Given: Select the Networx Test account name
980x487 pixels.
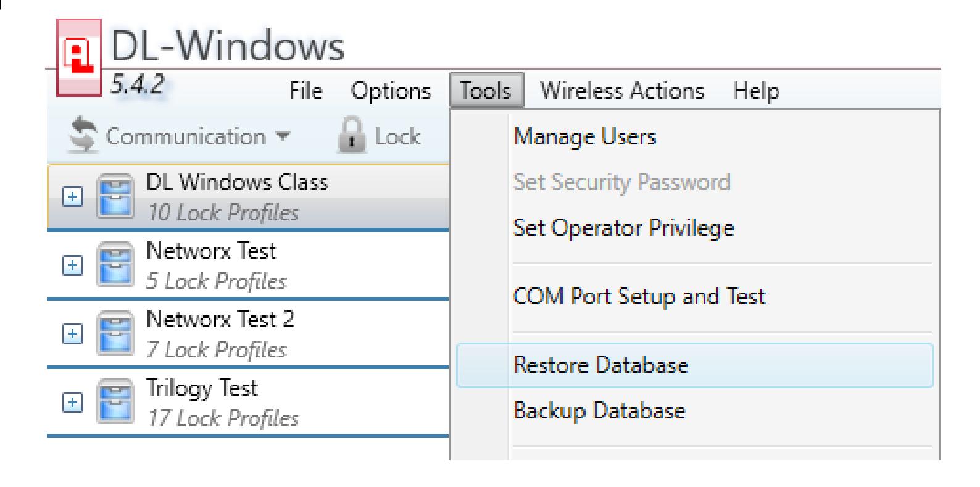Looking at the screenshot, I should tap(211, 251).
